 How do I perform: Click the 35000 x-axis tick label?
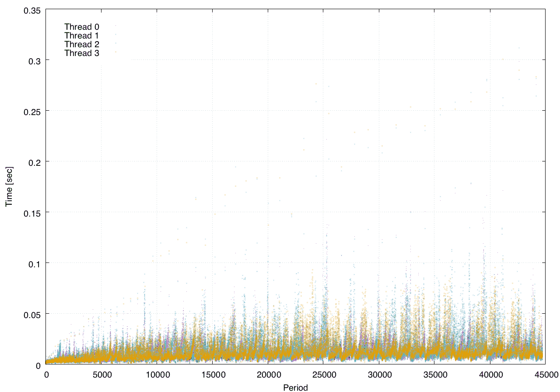tap(434, 374)
